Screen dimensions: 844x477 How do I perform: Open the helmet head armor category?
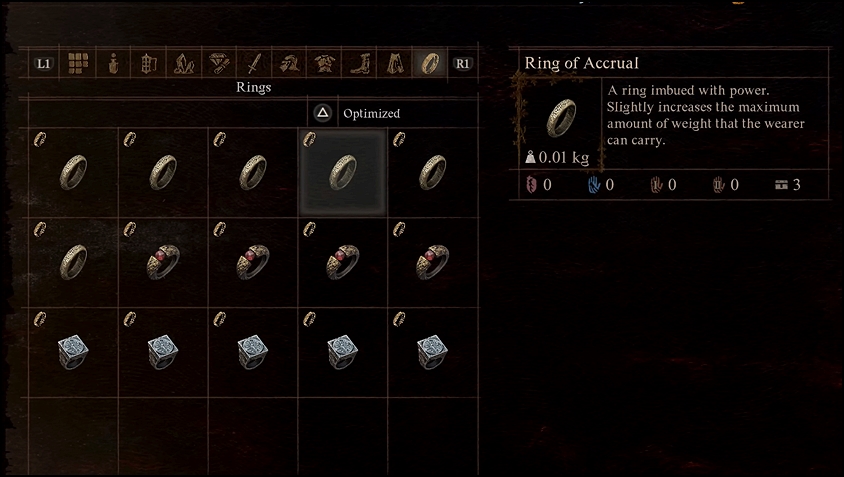tap(289, 64)
